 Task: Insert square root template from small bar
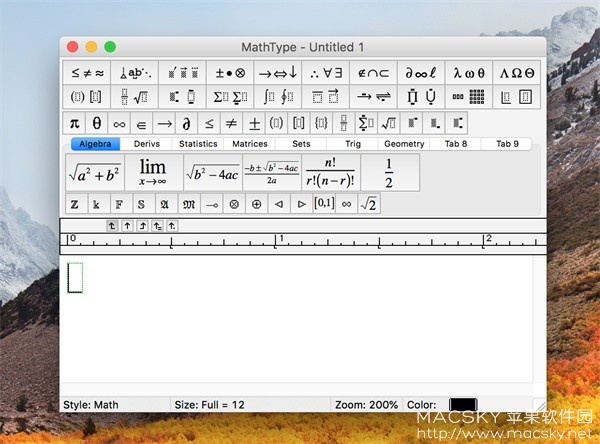[389, 123]
